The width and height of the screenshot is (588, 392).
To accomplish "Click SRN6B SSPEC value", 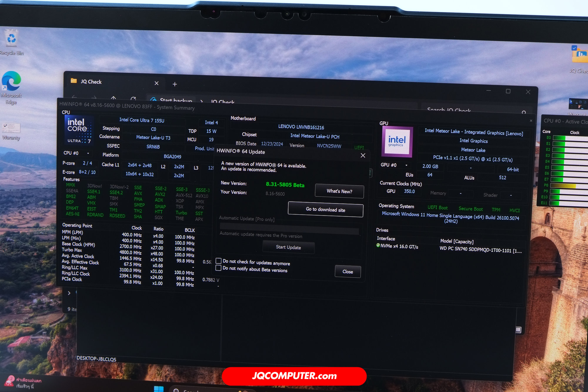I will [153, 146].
